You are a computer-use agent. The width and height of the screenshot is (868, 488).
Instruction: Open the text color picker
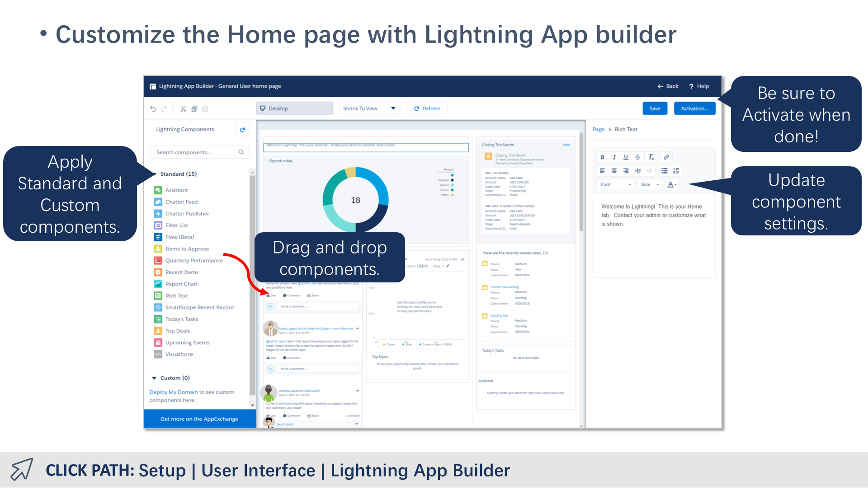[x=672, y=184]
